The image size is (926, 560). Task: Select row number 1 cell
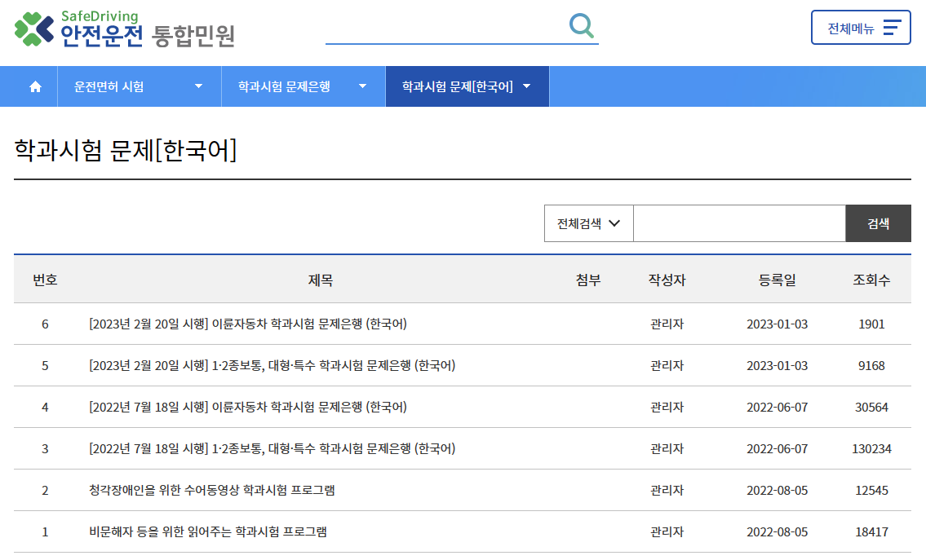tap(45, 532)
